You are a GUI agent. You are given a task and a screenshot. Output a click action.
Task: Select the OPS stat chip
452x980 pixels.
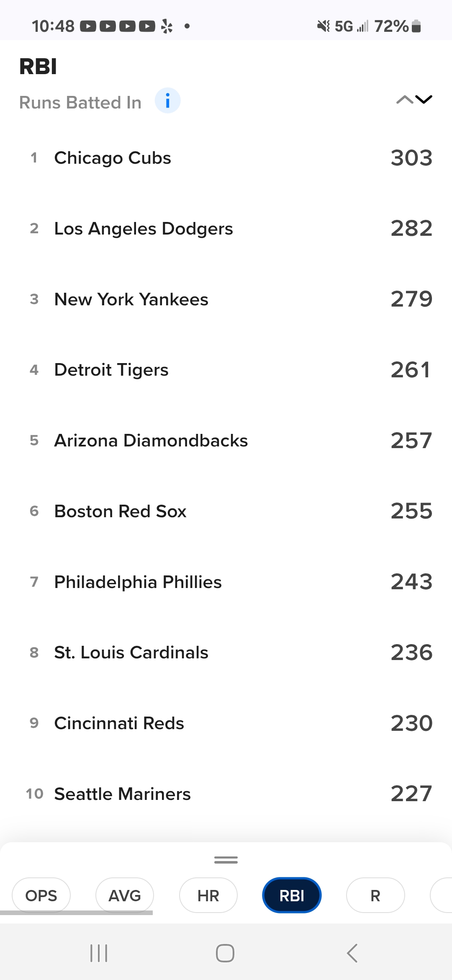coord(41,895)
